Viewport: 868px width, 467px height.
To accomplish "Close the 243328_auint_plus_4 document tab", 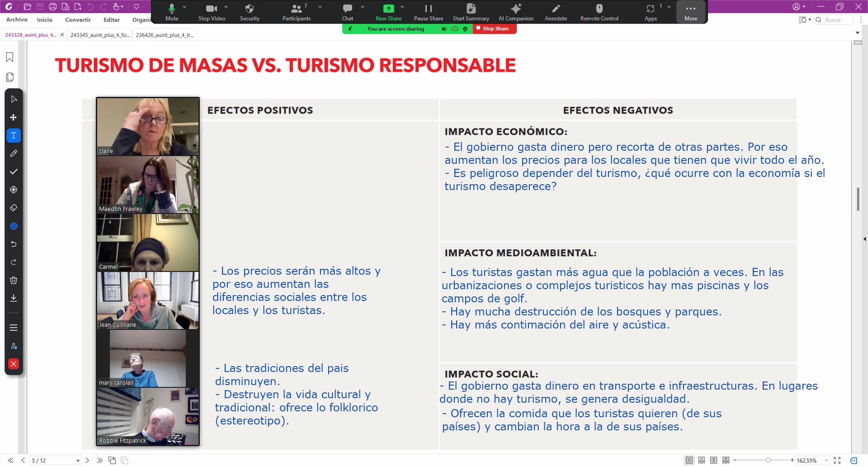I will click(x=62, y=35).
